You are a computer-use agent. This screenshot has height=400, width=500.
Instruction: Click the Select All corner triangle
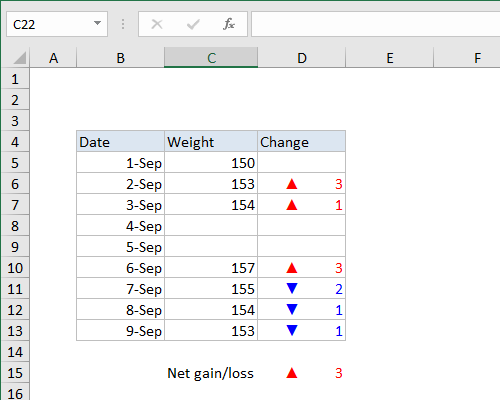click(20, 58)
